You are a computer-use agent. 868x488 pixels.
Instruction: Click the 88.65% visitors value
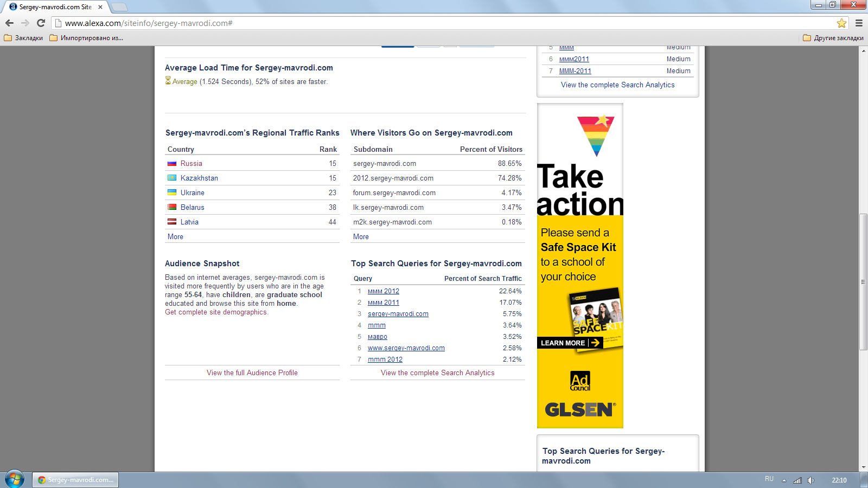click(510, 163)
